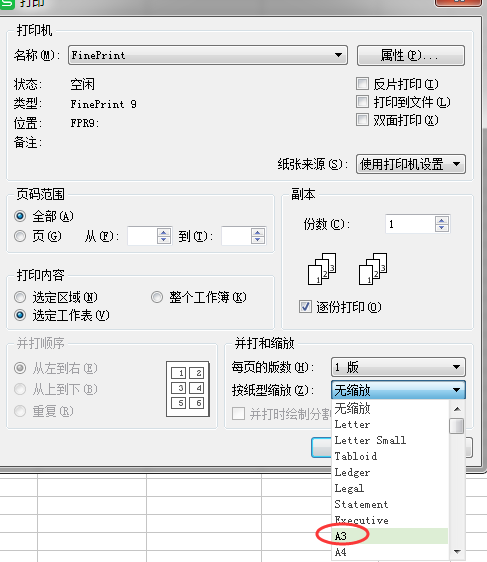
Task: Click the page layout order preview icon
Action: (188, 389)
